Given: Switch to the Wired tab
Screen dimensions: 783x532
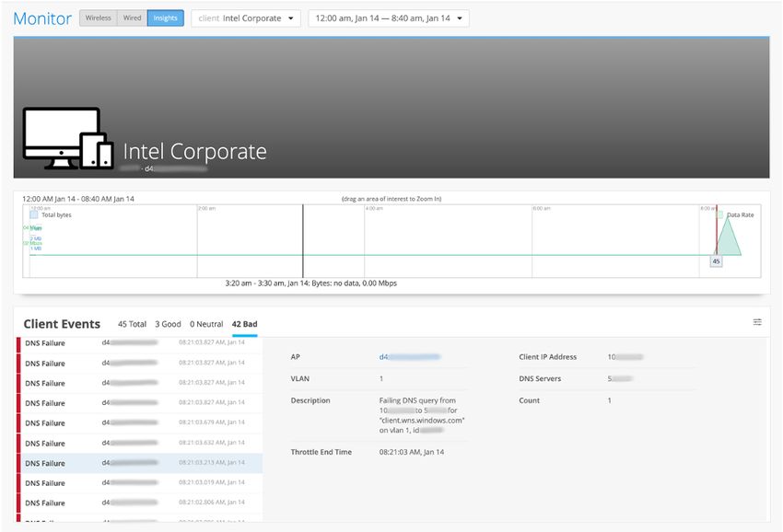Looking at the screenshot, I should pos(133,18).
